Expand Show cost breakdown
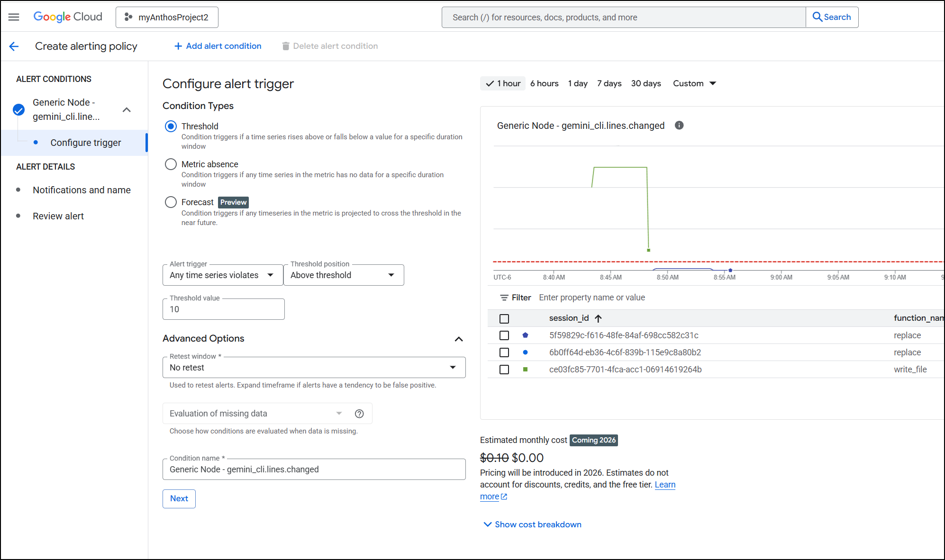The height and width of the screenshot is (560, 945). (x=532, y=524)
